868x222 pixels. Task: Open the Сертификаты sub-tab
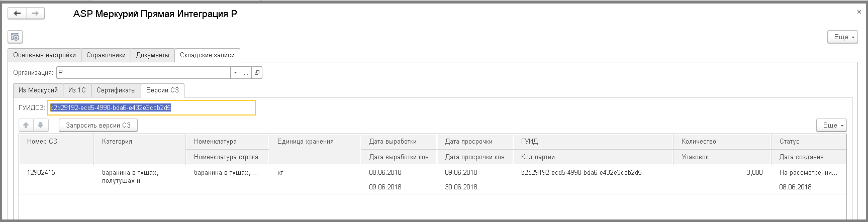pos(116,90)
